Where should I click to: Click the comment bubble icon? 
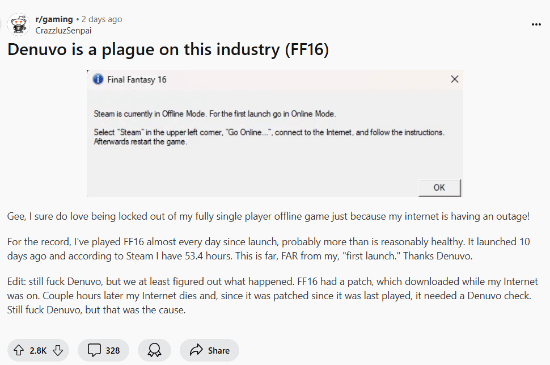coord(94,350)
